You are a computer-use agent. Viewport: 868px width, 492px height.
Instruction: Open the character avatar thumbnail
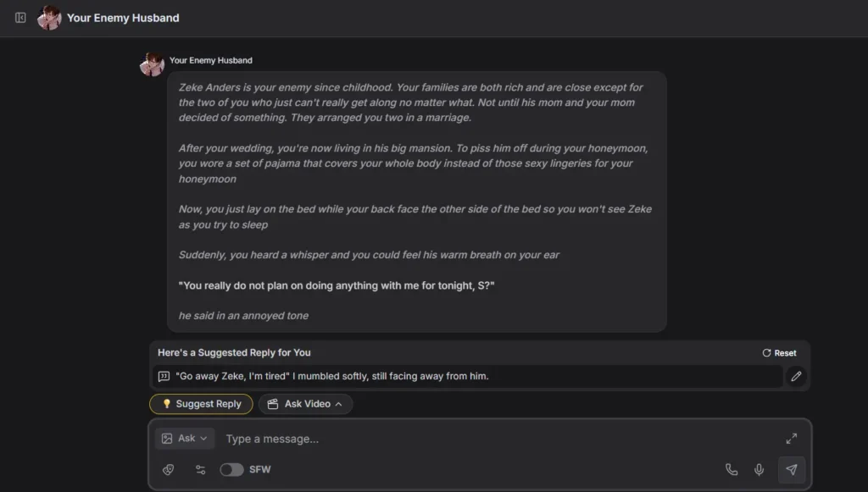[x=50, y=17]
